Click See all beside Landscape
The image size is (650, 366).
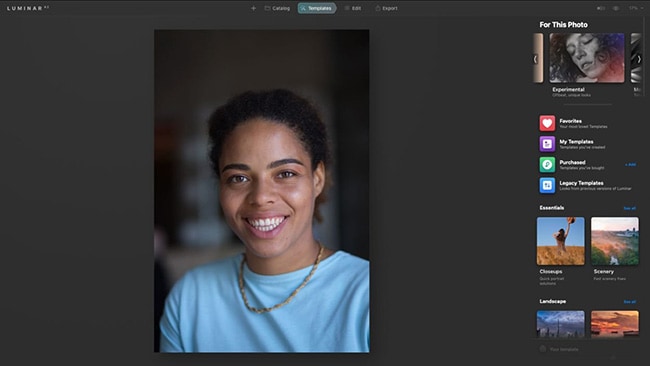coord(630,302)
